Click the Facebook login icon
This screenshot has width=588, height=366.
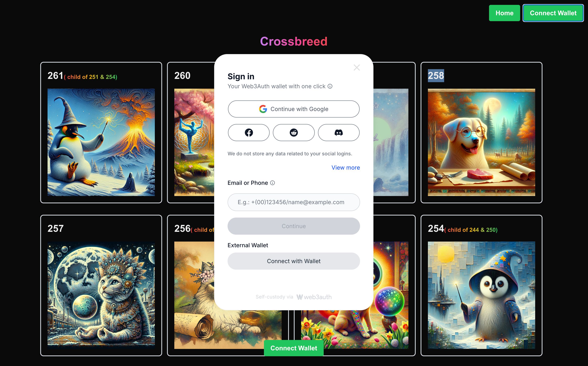(248, 132)
